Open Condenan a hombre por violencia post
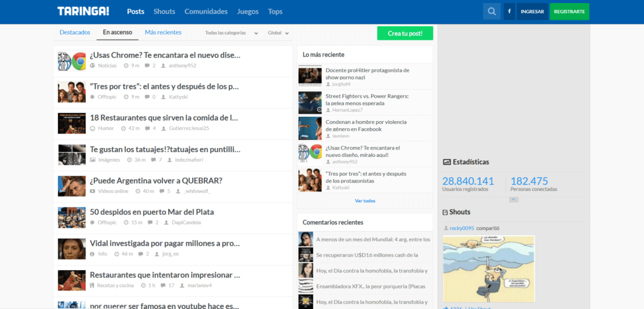The image size is (644, 309). tap(366, 126)
